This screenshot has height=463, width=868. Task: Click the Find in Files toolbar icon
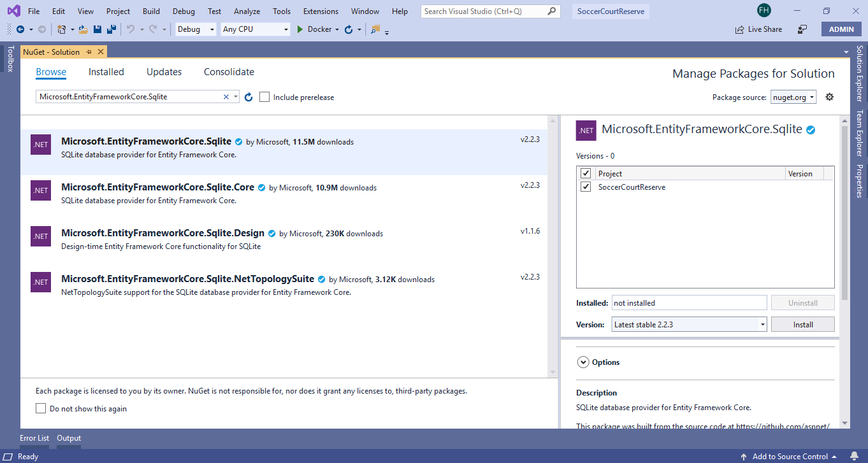point(375,29)
